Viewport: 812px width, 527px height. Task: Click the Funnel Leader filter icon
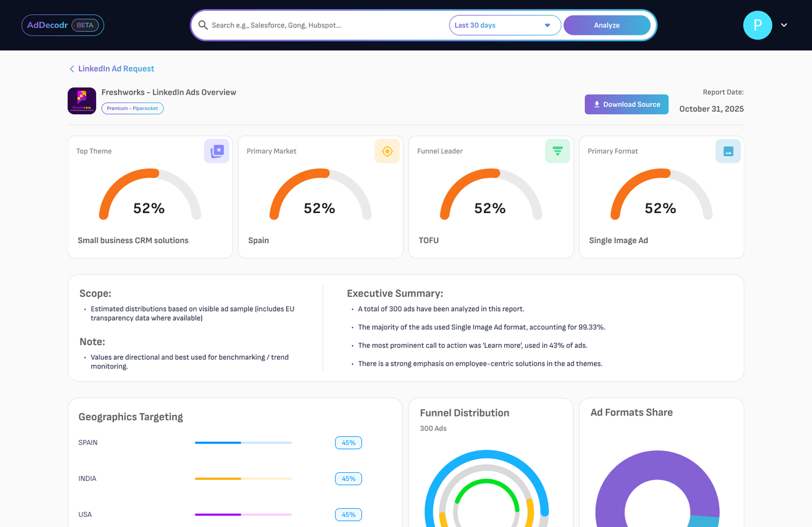[557, 151]
